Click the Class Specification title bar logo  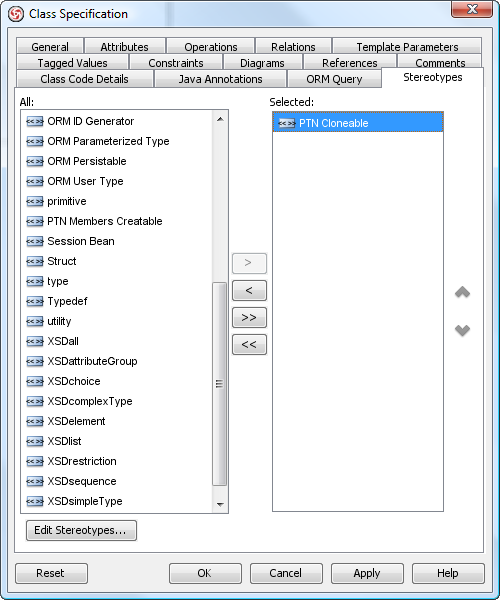coord(16,14)
